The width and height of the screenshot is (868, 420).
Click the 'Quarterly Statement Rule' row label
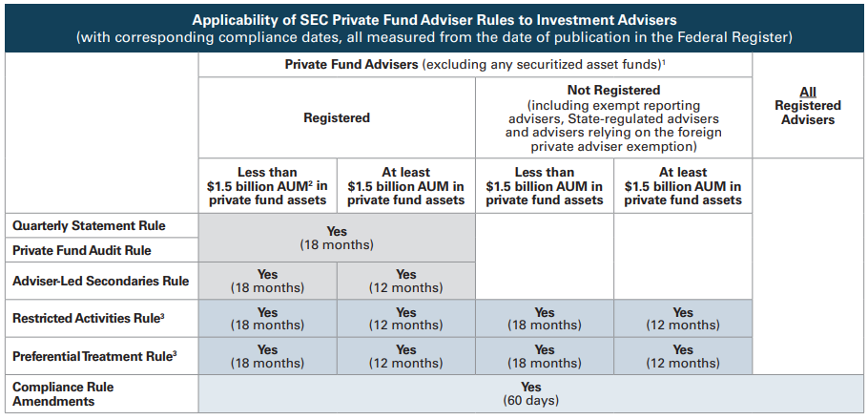89,226
